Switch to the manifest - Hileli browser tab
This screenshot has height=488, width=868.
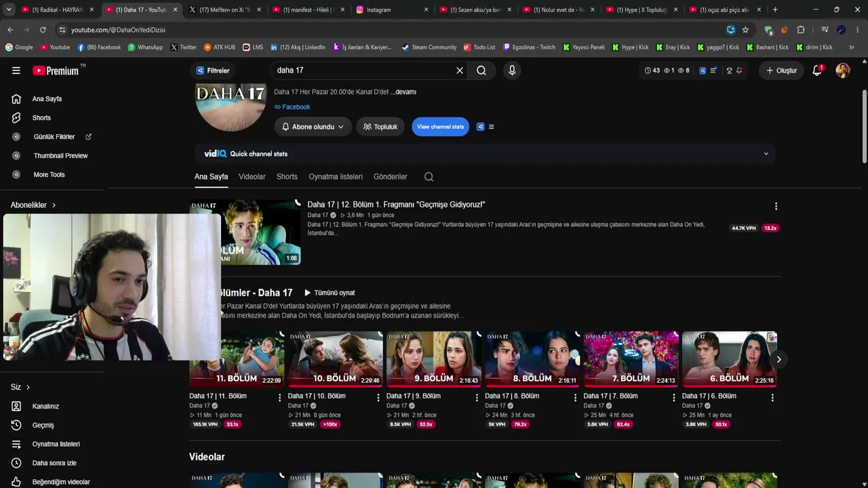coord(309,9)
